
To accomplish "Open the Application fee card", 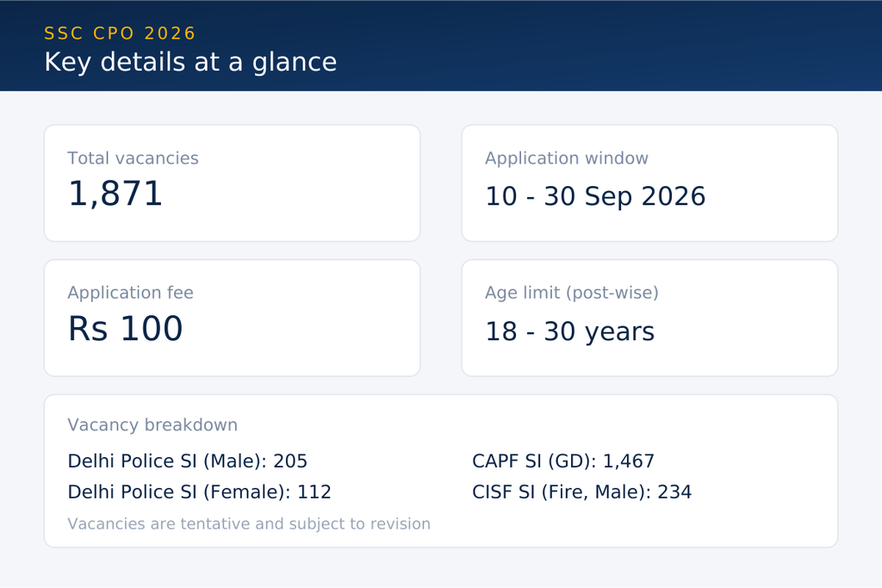I will (233, 319).
